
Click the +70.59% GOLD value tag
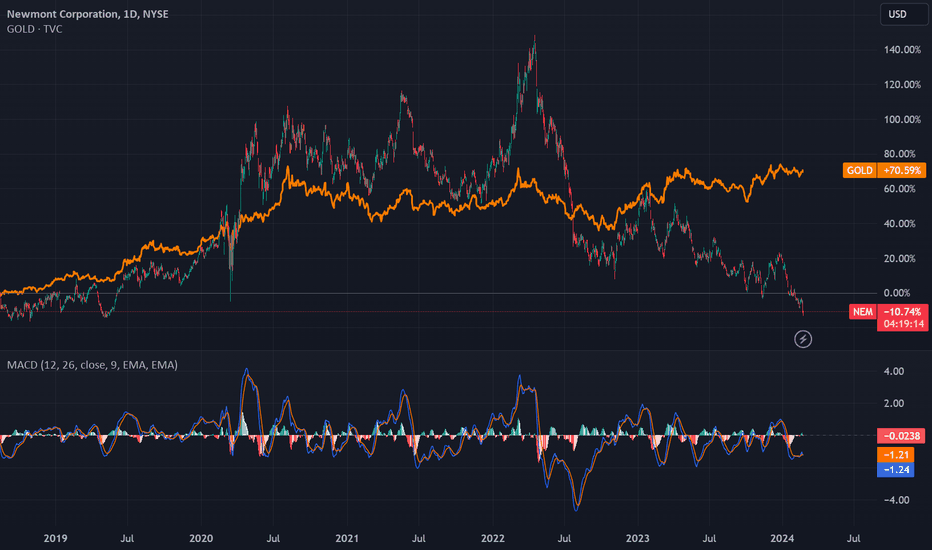tap(902, 171)
